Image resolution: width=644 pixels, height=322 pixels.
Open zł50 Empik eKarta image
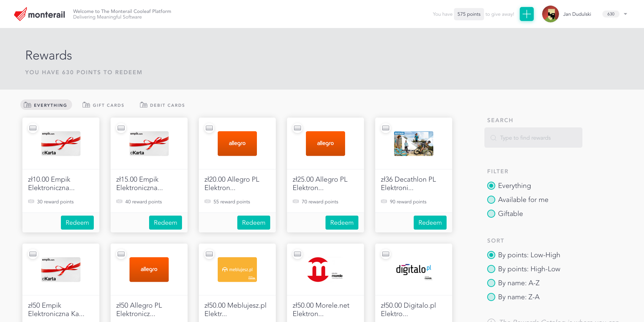click(x=61, y=269)
